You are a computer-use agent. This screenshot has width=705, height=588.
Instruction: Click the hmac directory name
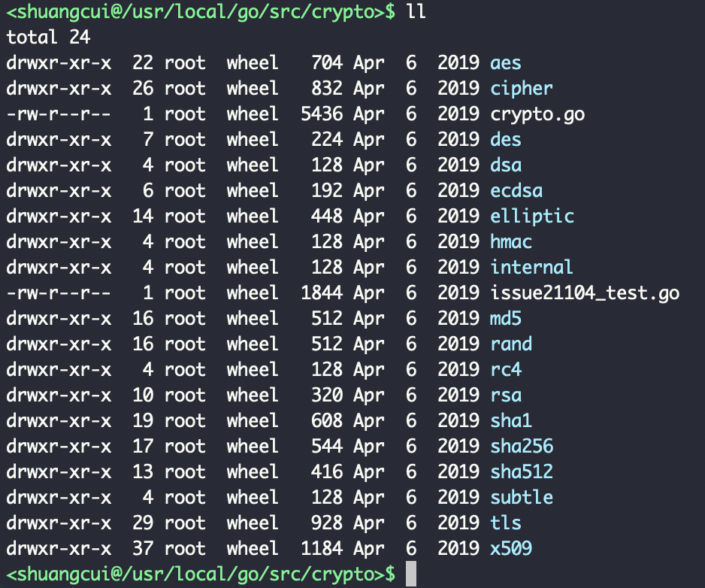point(510,242)
